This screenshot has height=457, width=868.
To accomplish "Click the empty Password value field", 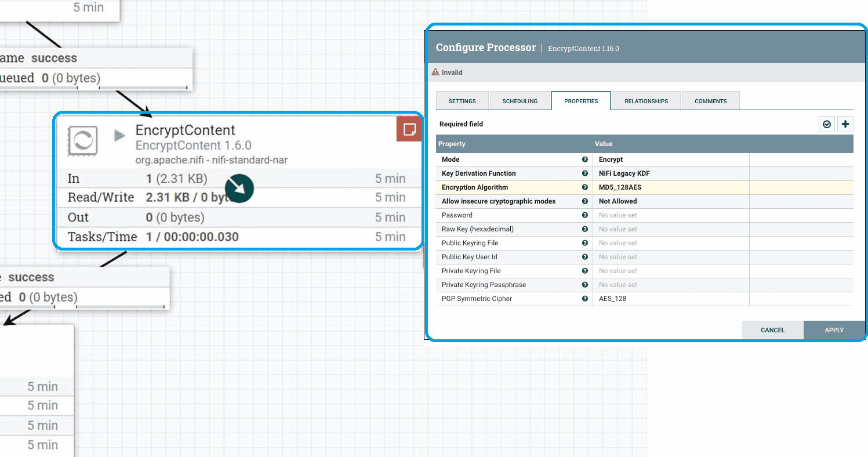I will click(671, 215).
